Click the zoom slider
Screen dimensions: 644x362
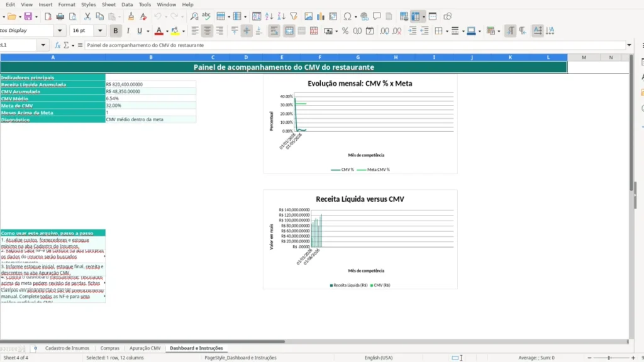[x=609, y=358]
